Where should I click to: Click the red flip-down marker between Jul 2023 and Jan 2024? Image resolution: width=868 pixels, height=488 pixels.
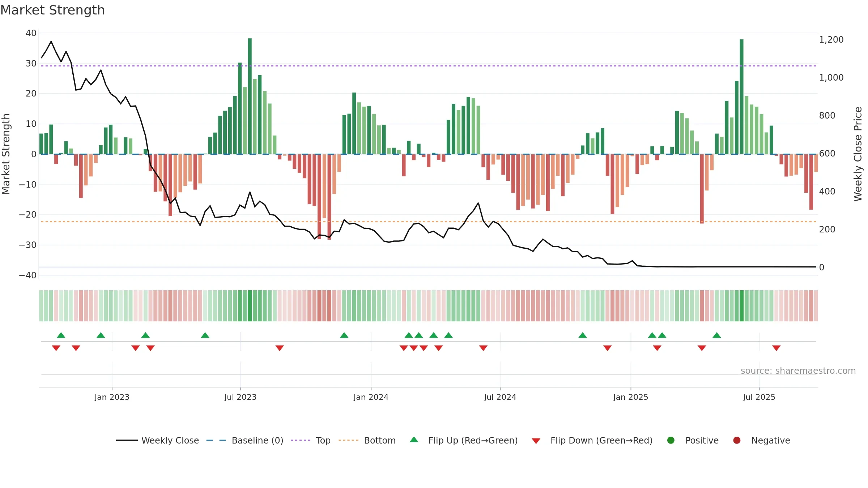pos(280,348)
